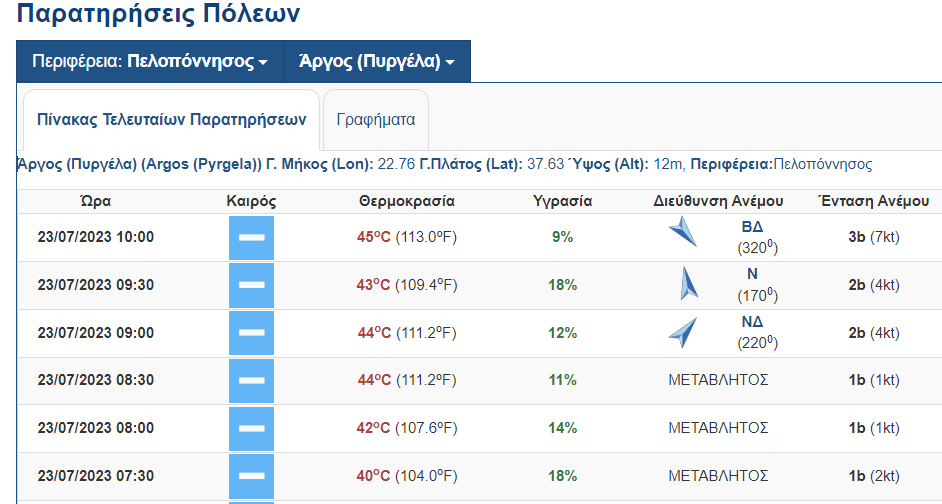Click the Ώρα column header
The height and width of the screenshot is (504, 942).
point(96,201)
